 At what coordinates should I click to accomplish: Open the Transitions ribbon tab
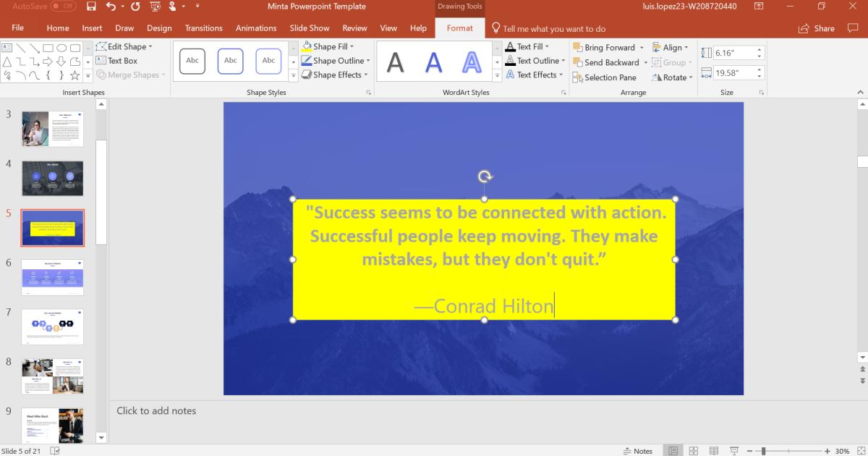[203, 28]
